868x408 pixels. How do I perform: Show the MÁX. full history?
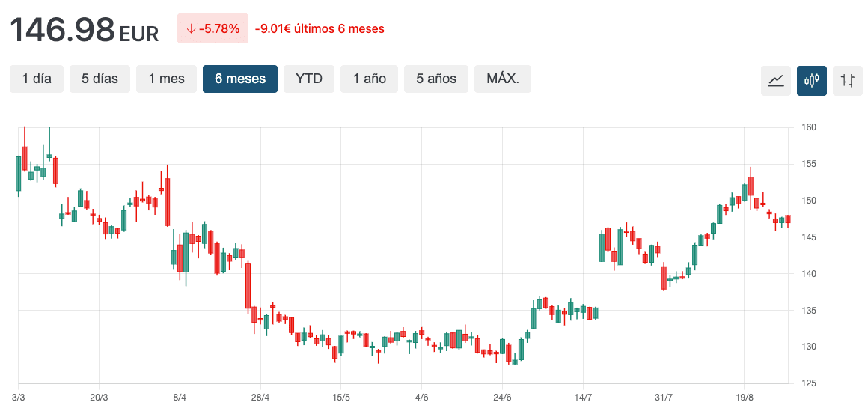[503, 79]
